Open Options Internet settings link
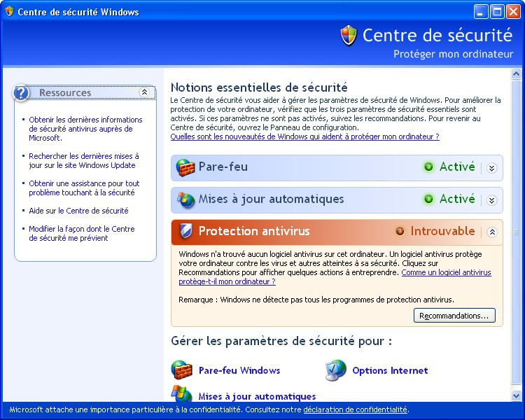Viewport: 525px width, 420px height. (390, 370)
